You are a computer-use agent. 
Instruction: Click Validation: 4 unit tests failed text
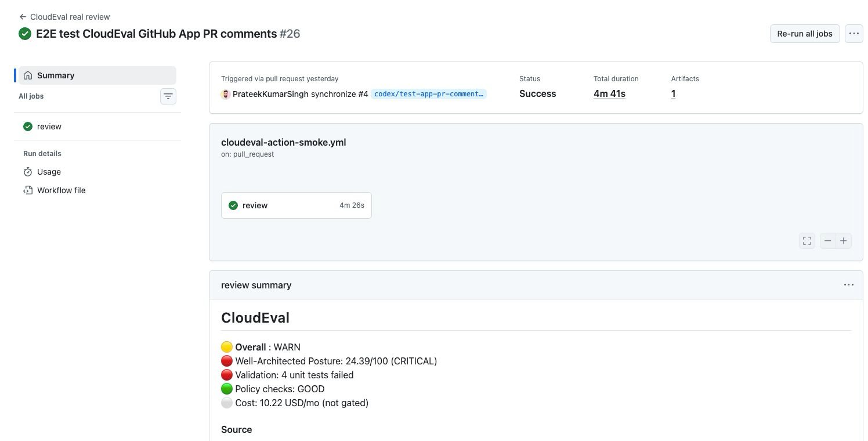coord(294,375)
